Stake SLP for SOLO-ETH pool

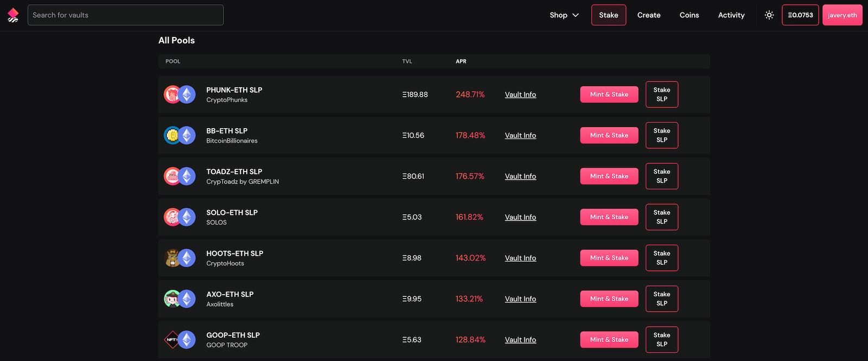pyautogui.click(x=662, y=217)
